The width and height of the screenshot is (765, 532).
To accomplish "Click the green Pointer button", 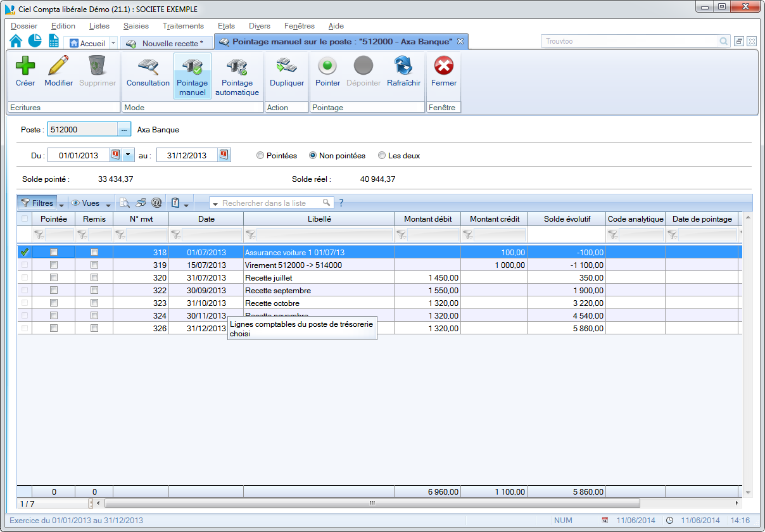I will (327, 66).
